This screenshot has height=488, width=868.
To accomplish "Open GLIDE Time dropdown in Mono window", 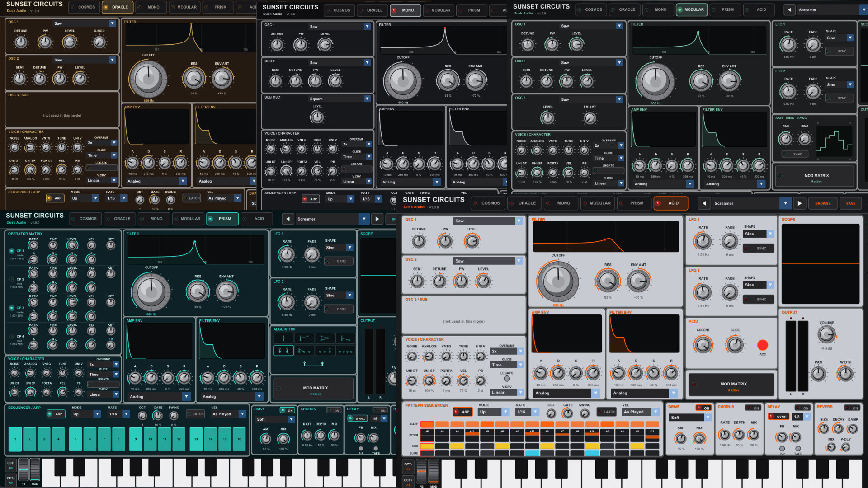I will (x=356, y=157).
